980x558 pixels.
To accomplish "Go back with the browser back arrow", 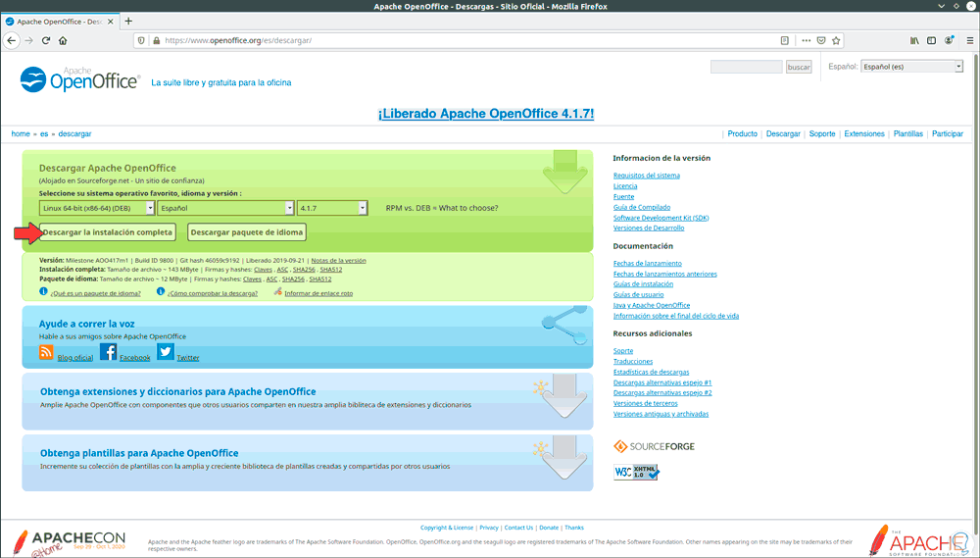I will click(x=11, y=40).
